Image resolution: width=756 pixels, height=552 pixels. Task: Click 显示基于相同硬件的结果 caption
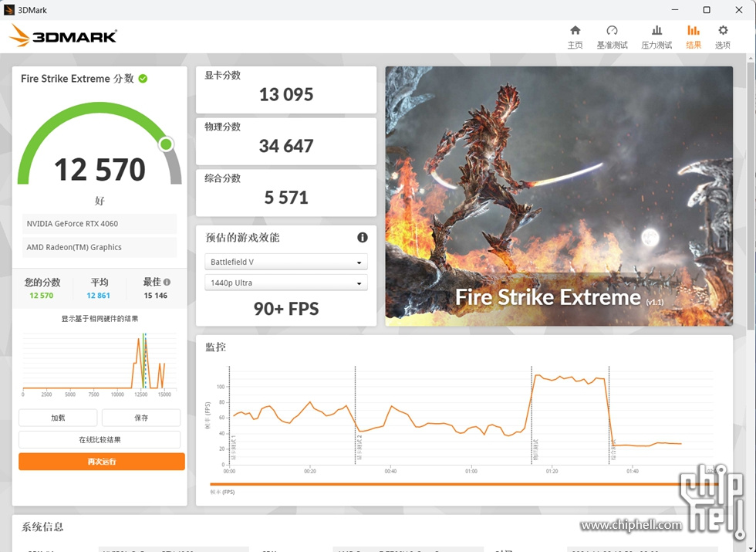(100, 318)
